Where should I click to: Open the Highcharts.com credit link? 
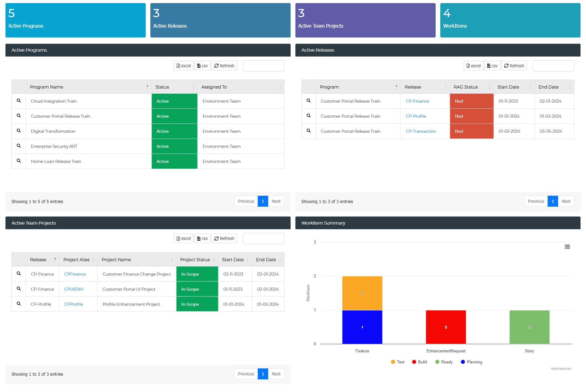(561, 369)
